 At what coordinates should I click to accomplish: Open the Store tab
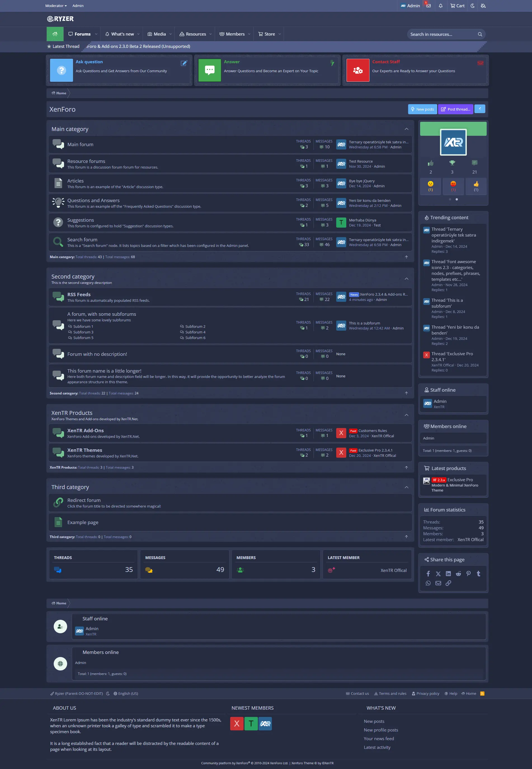point(267,34)
